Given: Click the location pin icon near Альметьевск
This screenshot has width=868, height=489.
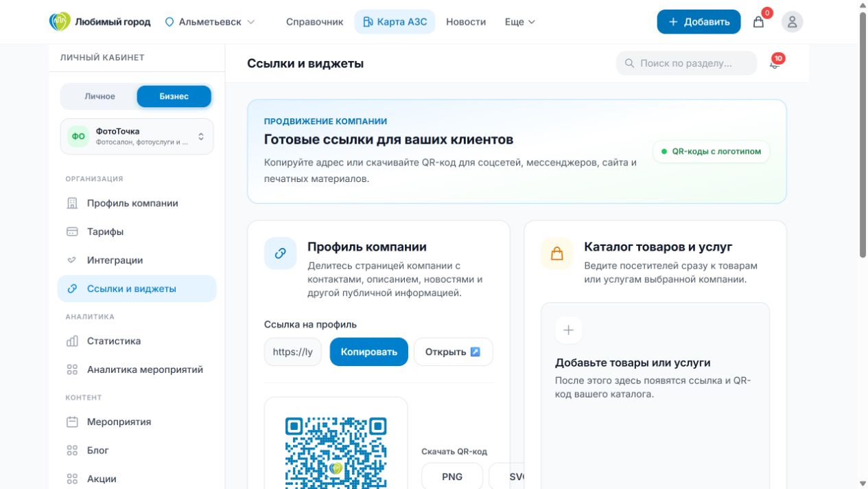Looking at the screenshot, I should pos(169,22).
